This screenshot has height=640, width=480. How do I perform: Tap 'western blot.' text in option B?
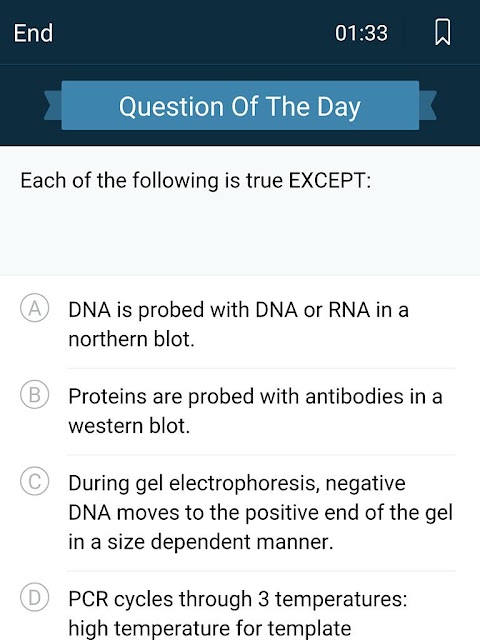[x=129, y=426]
